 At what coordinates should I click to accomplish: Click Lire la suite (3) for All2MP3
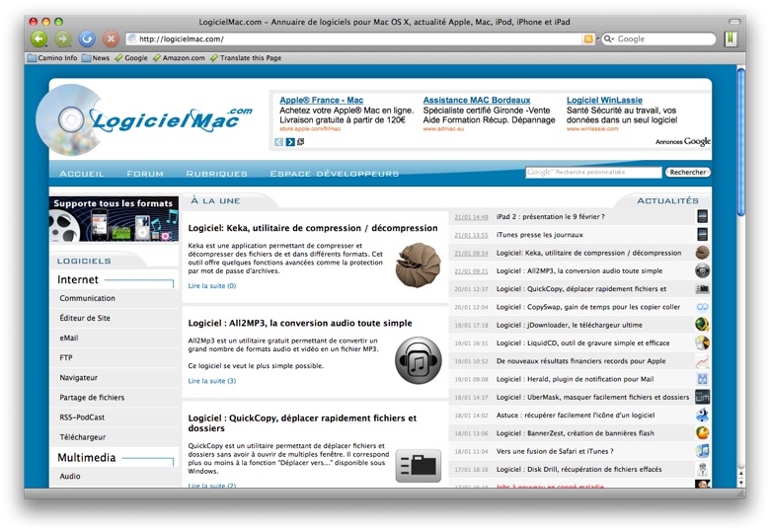click(x=211, y=381)
